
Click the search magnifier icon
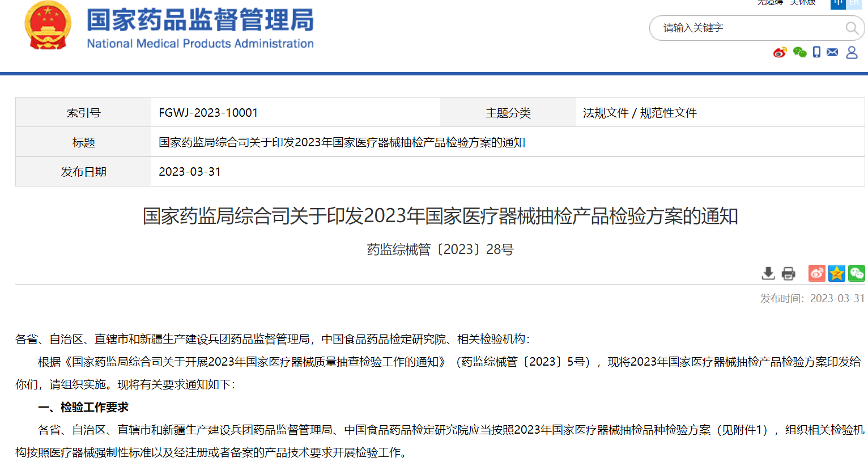(x=851, y=28)
